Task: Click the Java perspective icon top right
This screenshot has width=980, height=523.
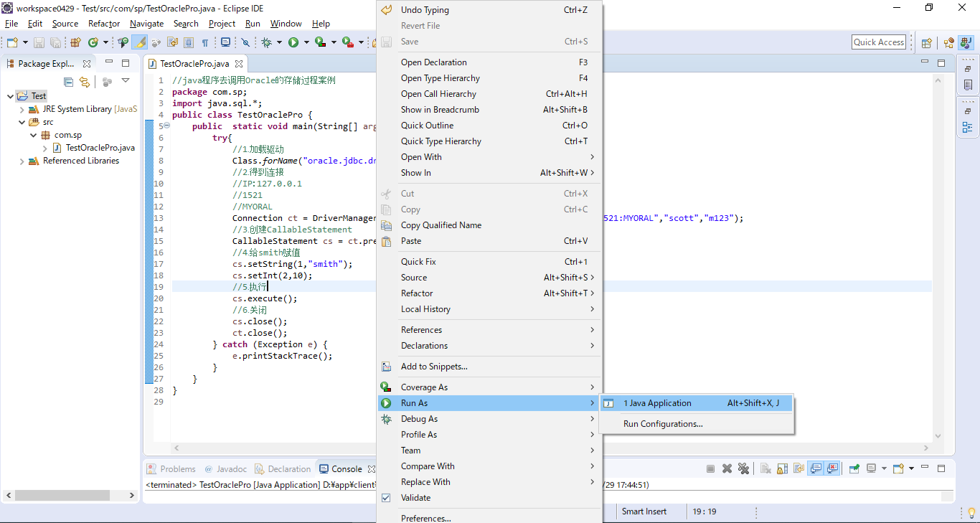Action: [966, 42]
